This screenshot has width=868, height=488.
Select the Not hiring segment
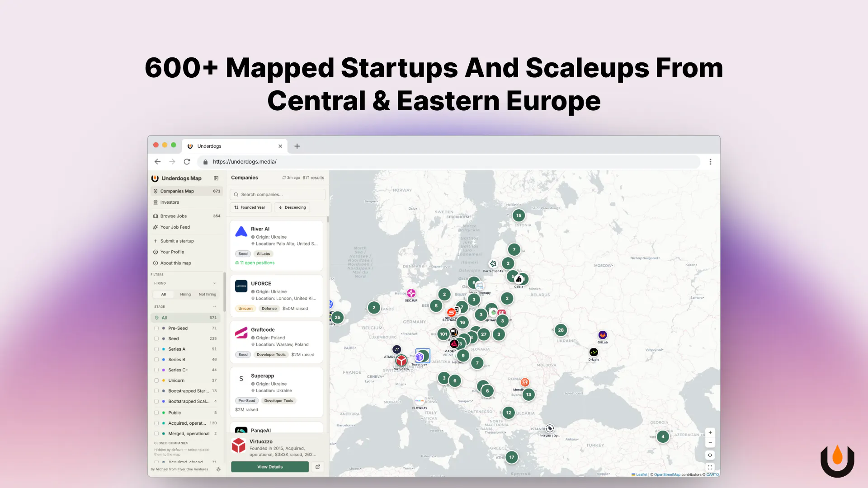(208, 295)
